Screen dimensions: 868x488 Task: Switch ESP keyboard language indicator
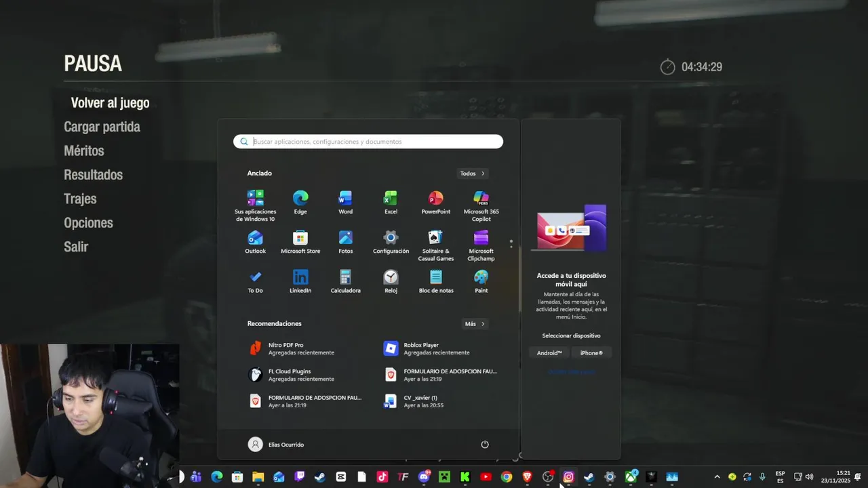(780, 477)
